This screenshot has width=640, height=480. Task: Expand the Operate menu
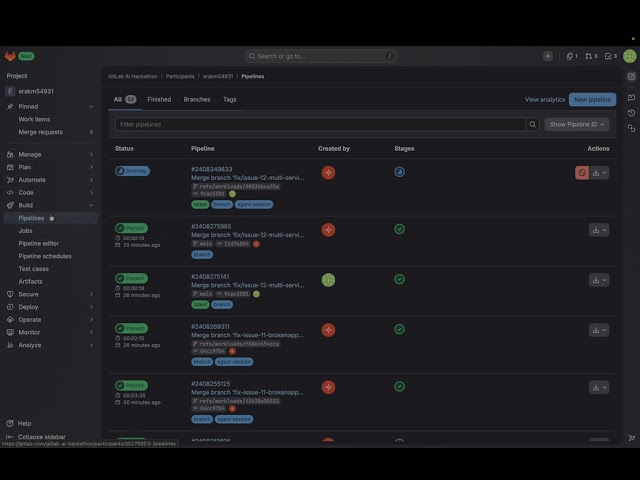[50, 319]
